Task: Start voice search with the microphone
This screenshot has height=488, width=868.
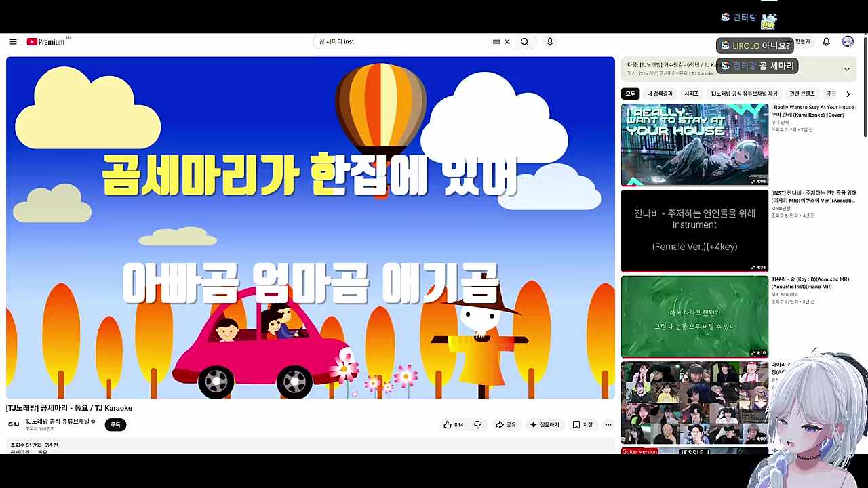Action: coord(550,42)
